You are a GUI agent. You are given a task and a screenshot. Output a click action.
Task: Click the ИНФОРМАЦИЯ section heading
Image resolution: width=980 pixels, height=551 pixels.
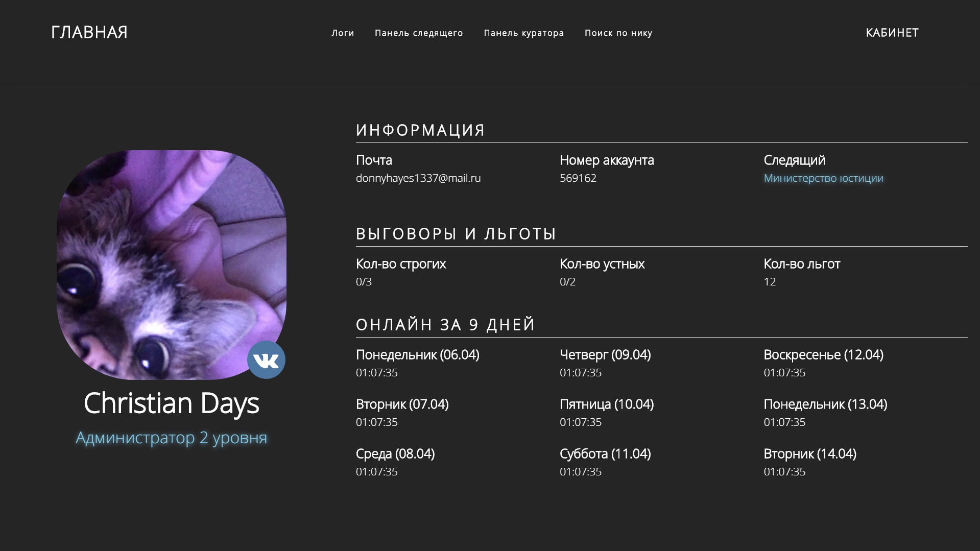pos(420,130)
